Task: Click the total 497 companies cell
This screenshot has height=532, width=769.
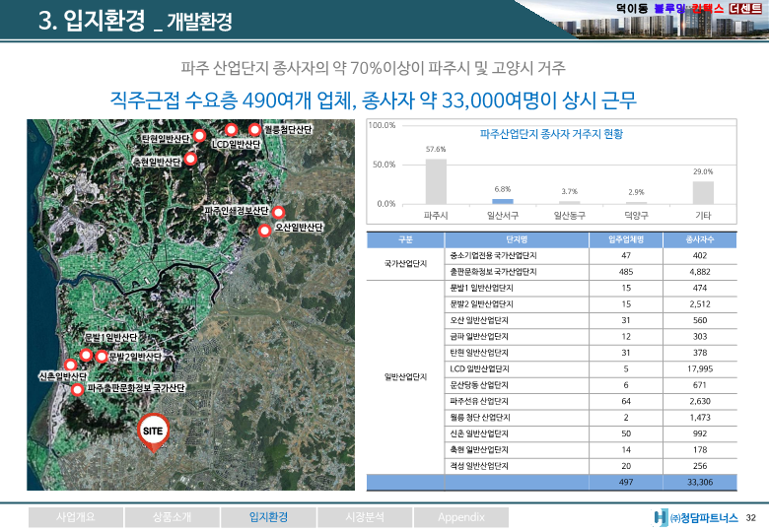Action: tap(626, 482)
